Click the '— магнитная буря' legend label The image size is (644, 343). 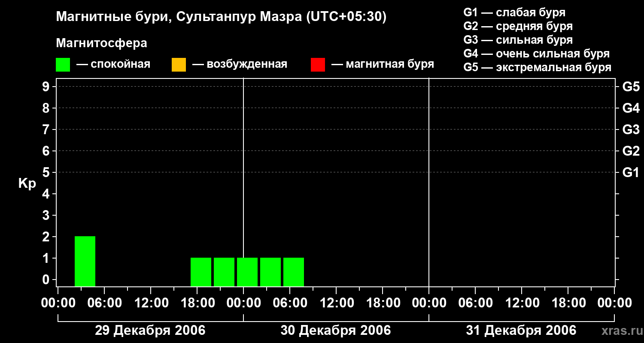[383, 64]
